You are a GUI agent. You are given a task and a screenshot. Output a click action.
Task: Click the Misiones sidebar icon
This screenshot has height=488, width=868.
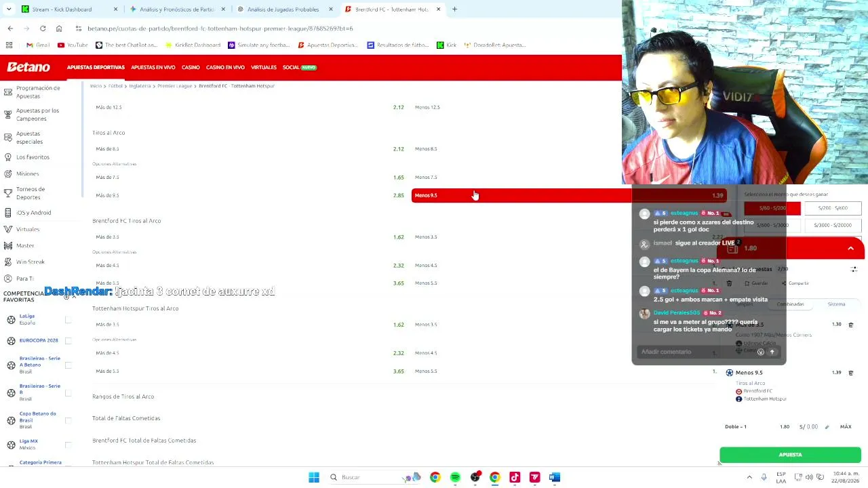click(x=8, y=174)
